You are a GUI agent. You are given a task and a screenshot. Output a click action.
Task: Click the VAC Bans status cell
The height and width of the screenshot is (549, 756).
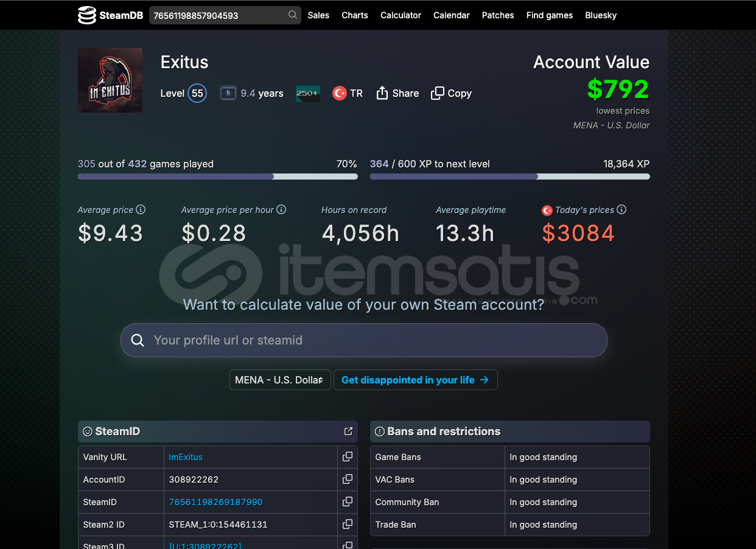[x=577, y=480]
